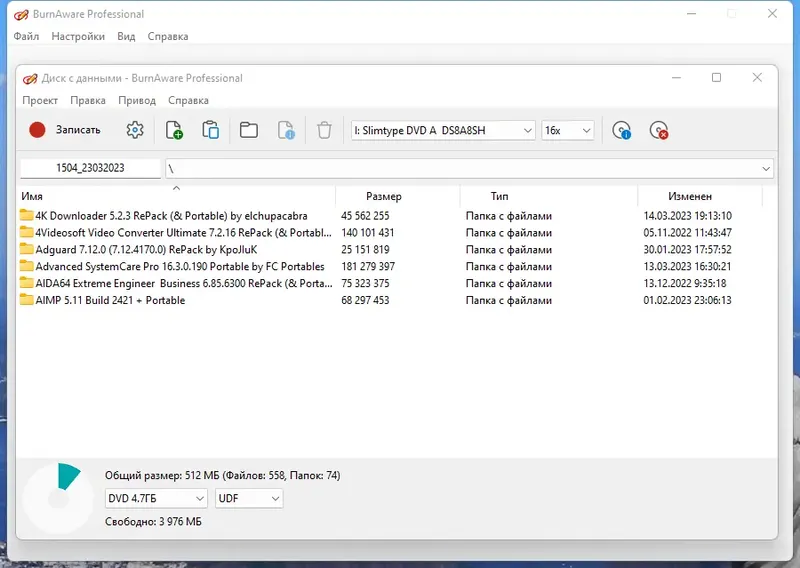Click folder icon of the AIMP 5.11 row
This screenshot has height=568, width=800.
(27, 299)
